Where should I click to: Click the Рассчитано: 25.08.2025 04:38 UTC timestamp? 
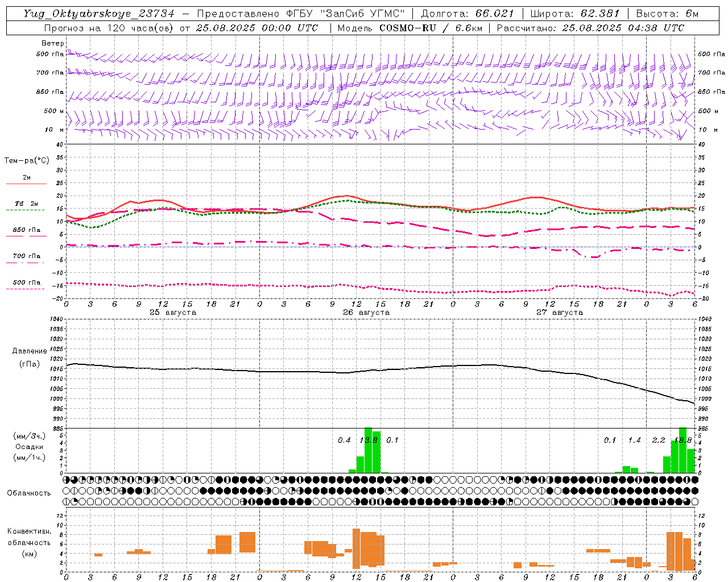(x=590, y=28)
